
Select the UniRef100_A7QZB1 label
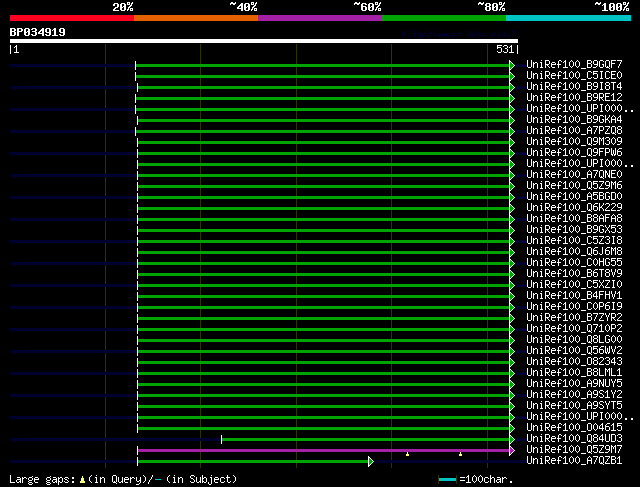[574, 461]
